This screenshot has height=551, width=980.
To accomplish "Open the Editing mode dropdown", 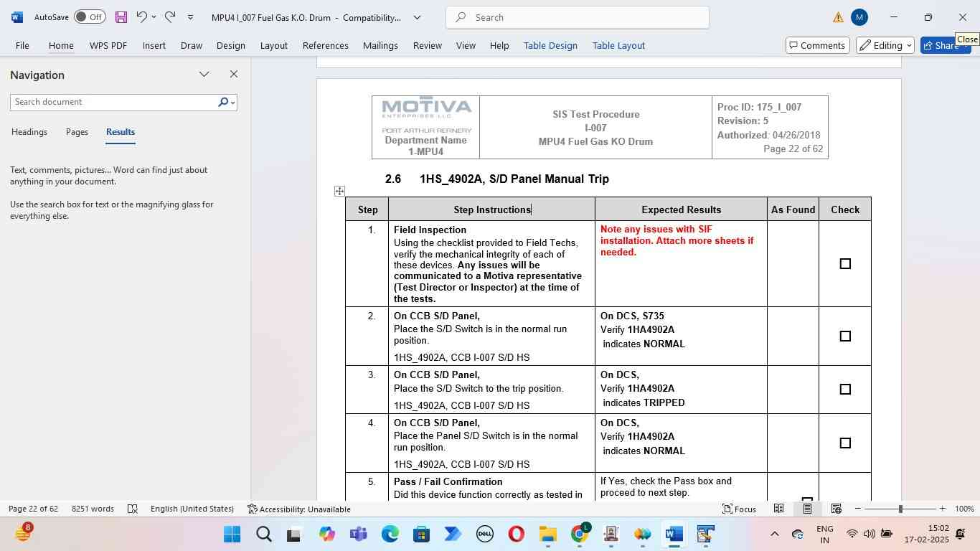I will (885, 45).
